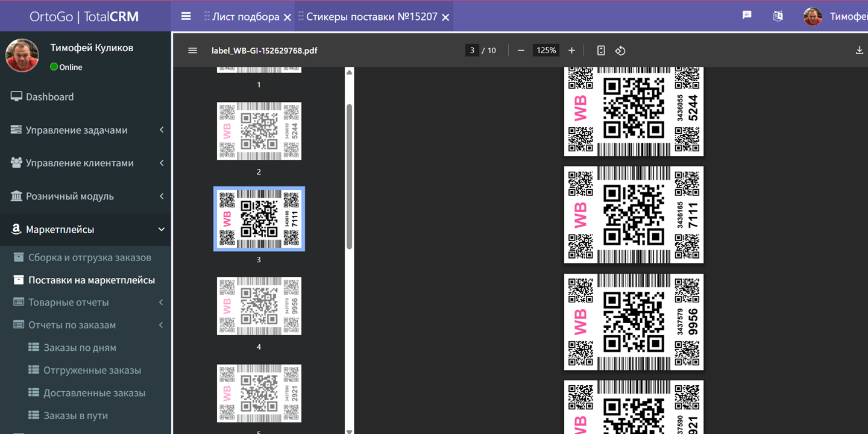868x434 pixels.
Task: Click the label_WB-GI-152629768.pdf file name
Action: click(264, 50)
